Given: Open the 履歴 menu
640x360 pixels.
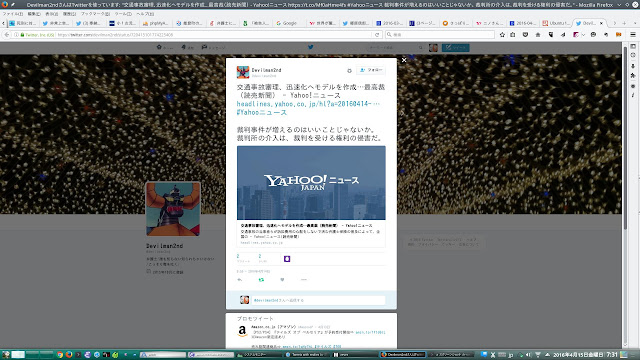Looking at the screenshot, I should pos(69,14).
